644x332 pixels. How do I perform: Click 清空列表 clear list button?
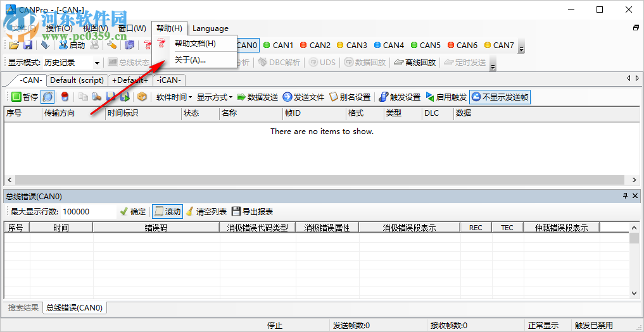click(x=206, y=212)
